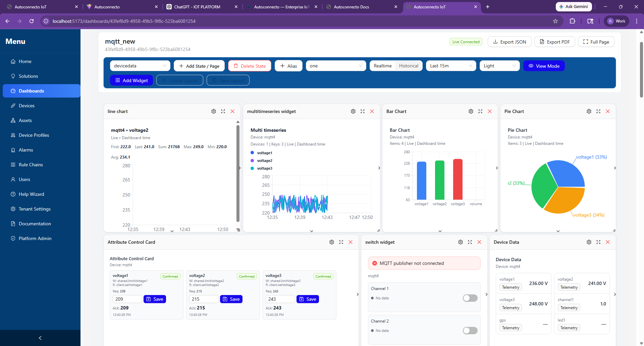Reload the current browser page
Viewport: 644px width, 346px height.
tap(32, 21)
